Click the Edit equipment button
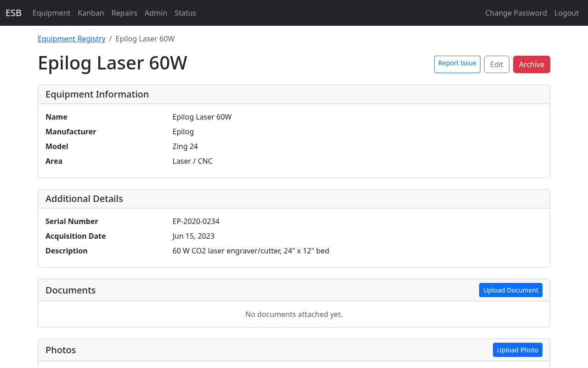 [497, 64]
